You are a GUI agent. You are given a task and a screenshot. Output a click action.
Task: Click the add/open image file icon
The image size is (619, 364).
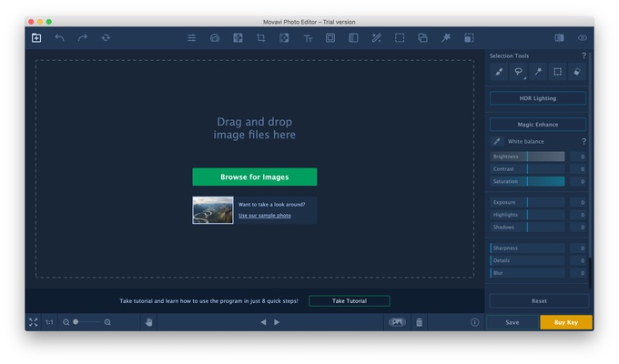[x=36, y=38]
